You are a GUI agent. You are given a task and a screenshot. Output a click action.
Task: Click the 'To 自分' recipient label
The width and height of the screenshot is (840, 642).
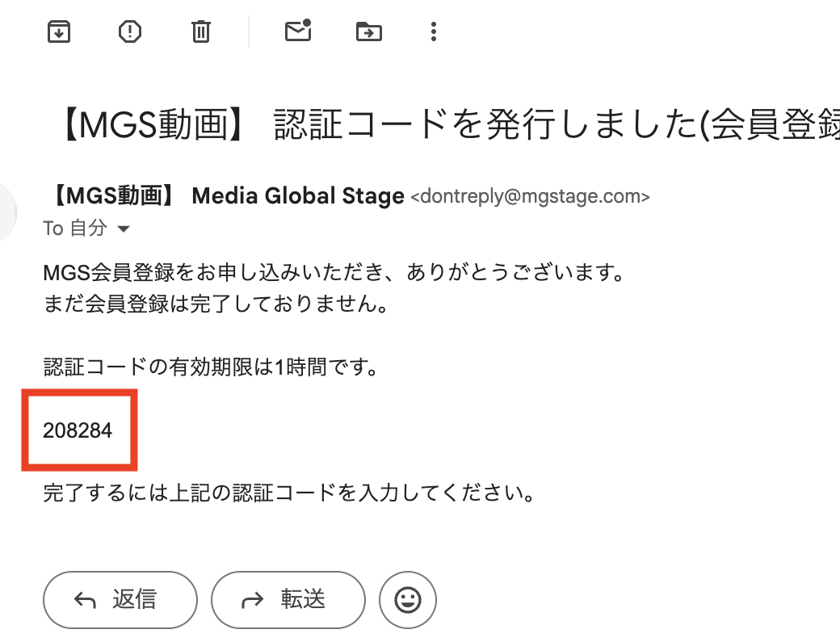(74, 229)
